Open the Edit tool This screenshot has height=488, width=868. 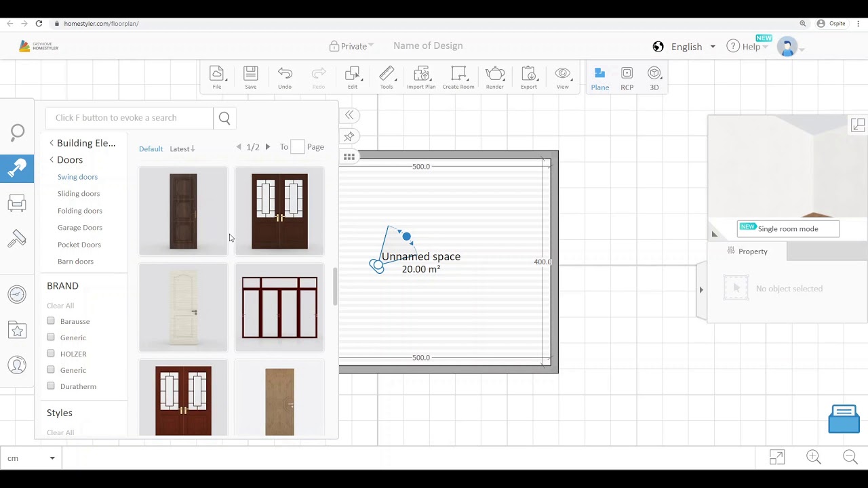coord(353,77)
